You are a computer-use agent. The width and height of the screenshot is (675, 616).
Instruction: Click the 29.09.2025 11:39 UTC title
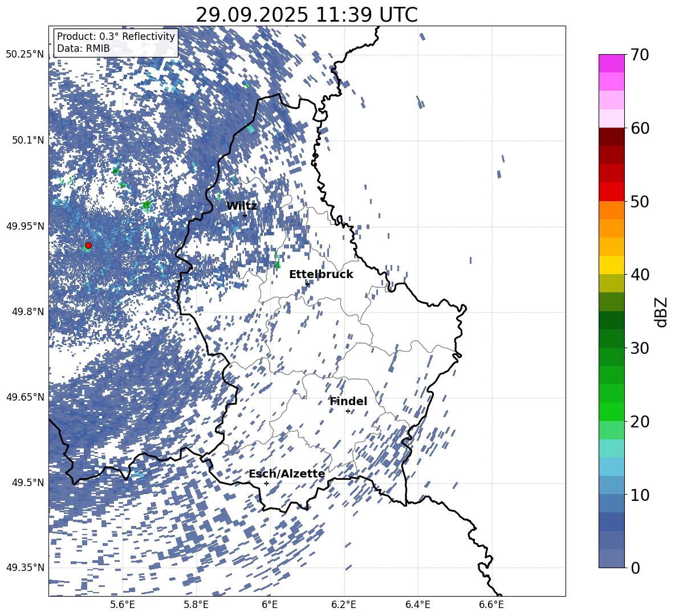(x=307, y=15)
